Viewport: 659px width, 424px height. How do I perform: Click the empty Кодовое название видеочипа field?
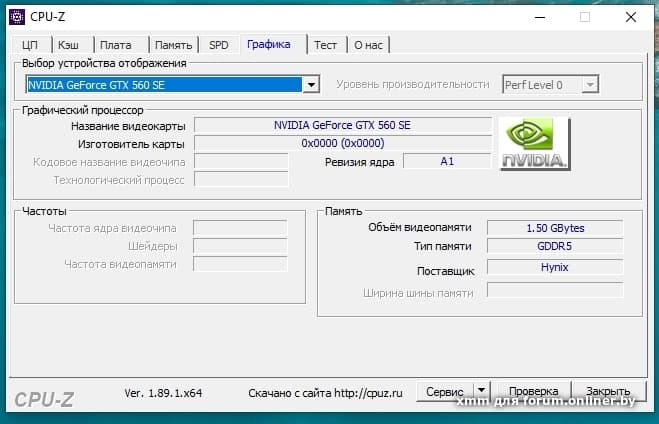(241, 162)
